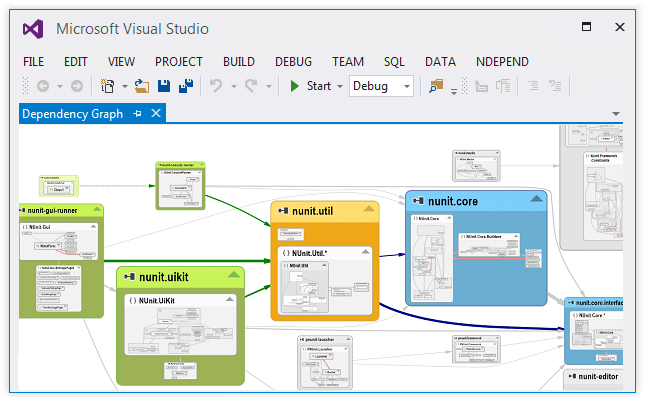Click the Undo arrow icon
Viewport: 646px width, 398px height.
coord(216,86)
